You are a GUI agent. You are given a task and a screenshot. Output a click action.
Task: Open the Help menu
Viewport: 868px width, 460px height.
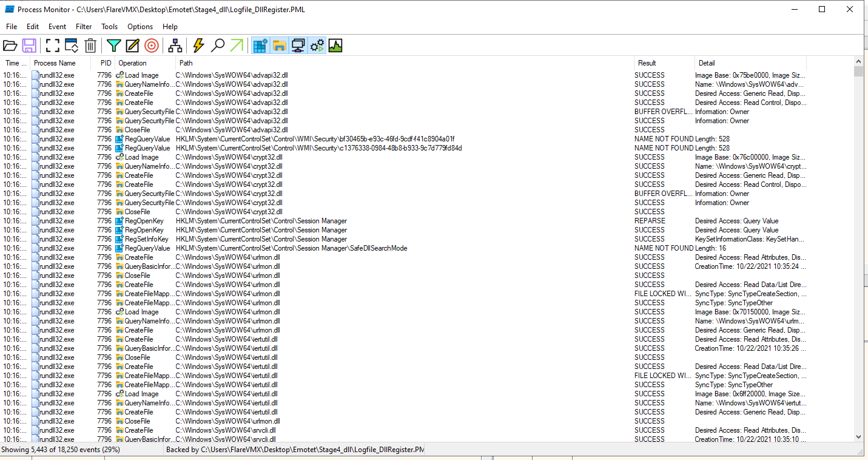170,27
